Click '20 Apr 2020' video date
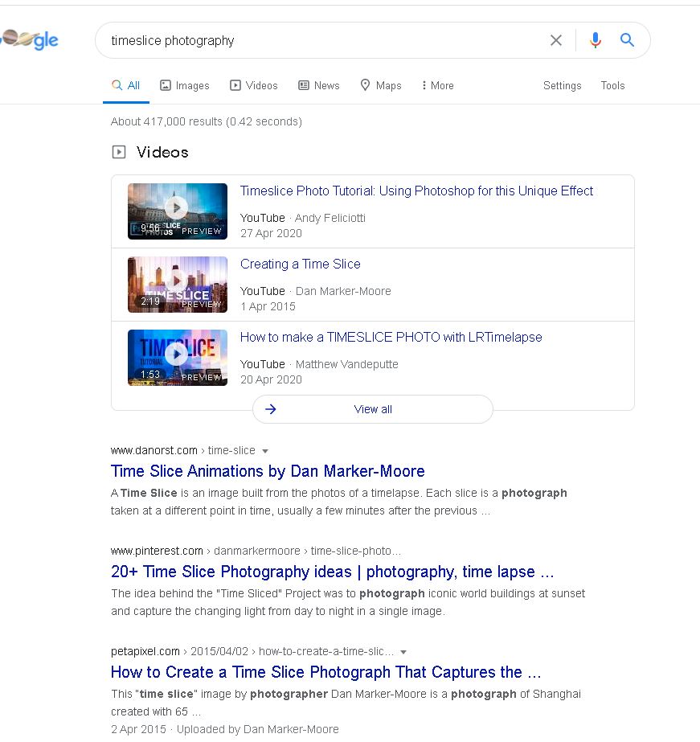This screenshot has height=742, width=700. [271, 379]
